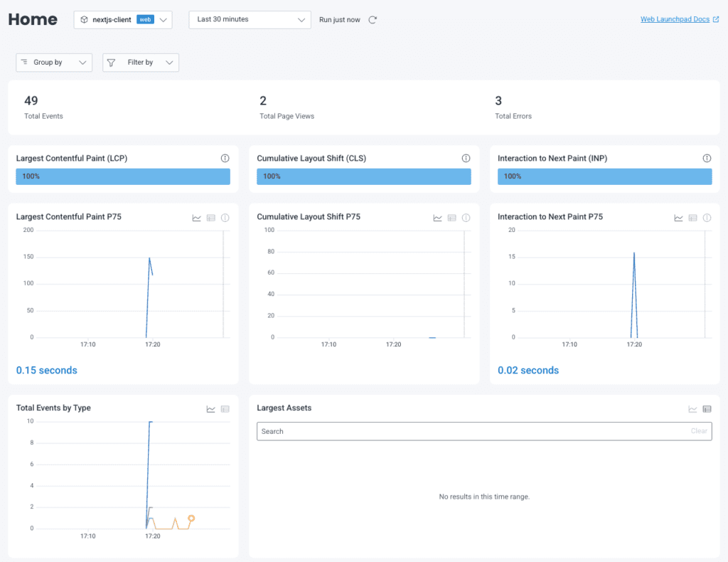Select line chart view for Cumulative Layout Shift P75
This screenshot has width=728, height=562.
(x=438, y=218)
